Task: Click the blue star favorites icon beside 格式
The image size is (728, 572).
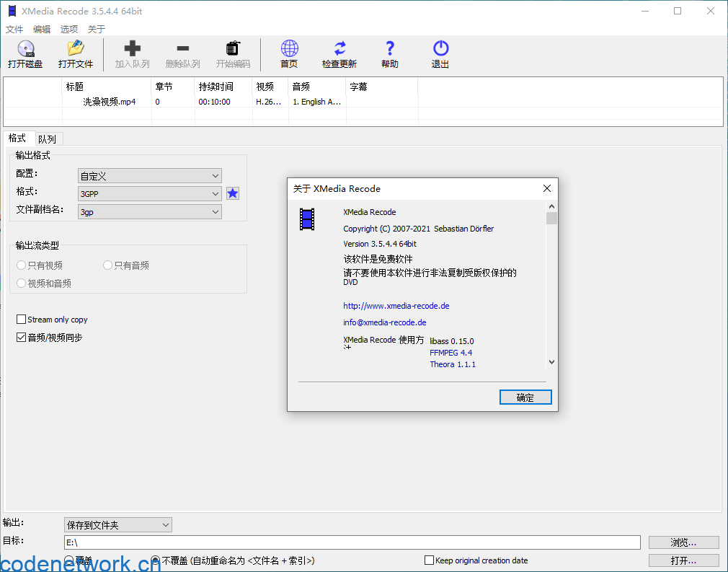Action: (232, 193)
